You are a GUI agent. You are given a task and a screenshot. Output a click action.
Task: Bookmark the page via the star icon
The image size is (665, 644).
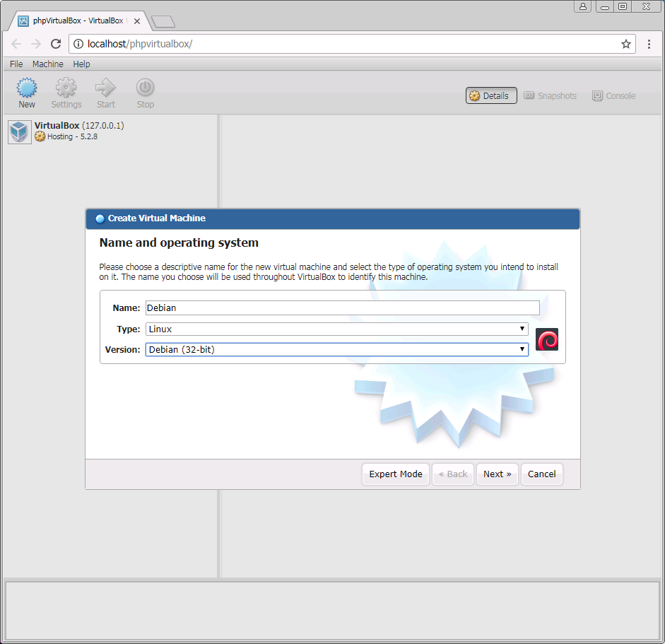coord(626,43)
